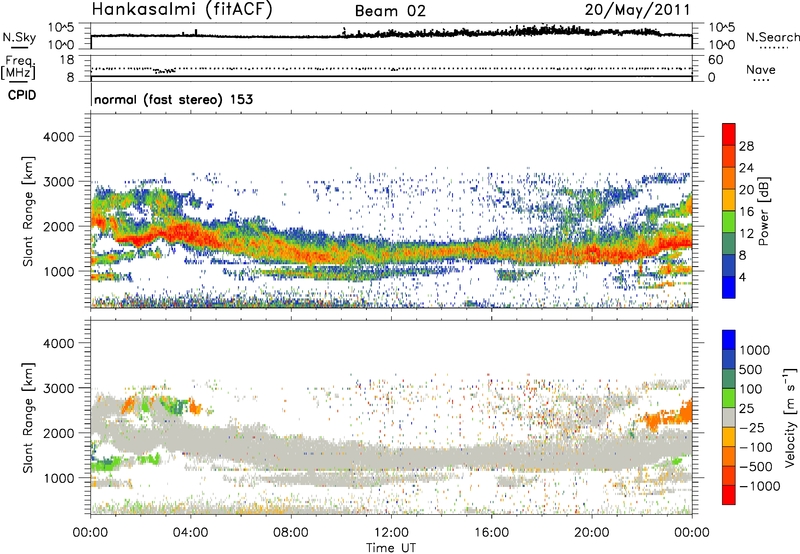Click the 'Nave' legend label
The height and width of the screenshot is (554, 800).
(760, 69)
